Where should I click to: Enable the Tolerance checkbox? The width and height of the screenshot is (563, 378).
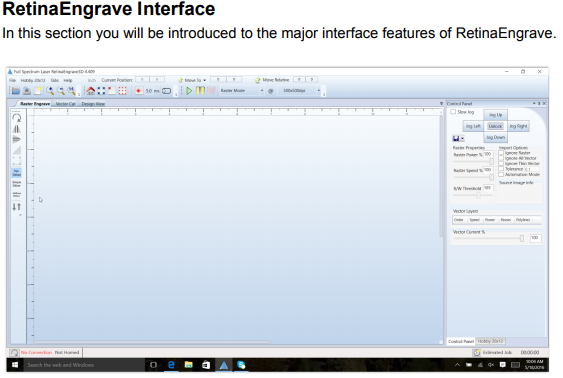click(501, 169)
